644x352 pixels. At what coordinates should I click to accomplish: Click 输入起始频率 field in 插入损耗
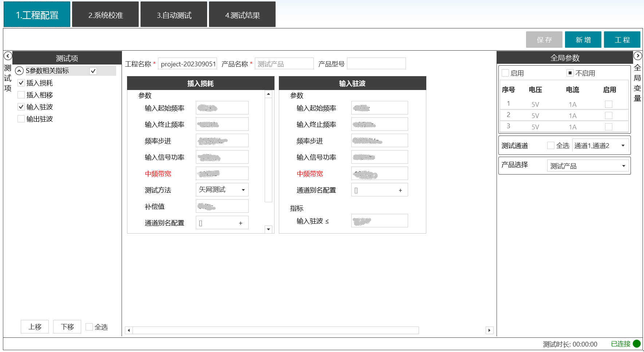[222, 108]
